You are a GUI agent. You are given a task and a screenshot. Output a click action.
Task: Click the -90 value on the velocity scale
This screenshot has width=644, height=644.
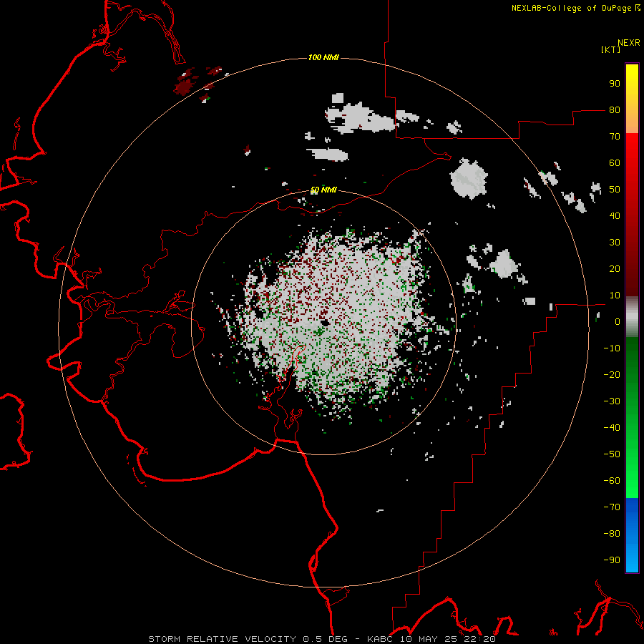[612, 560]
